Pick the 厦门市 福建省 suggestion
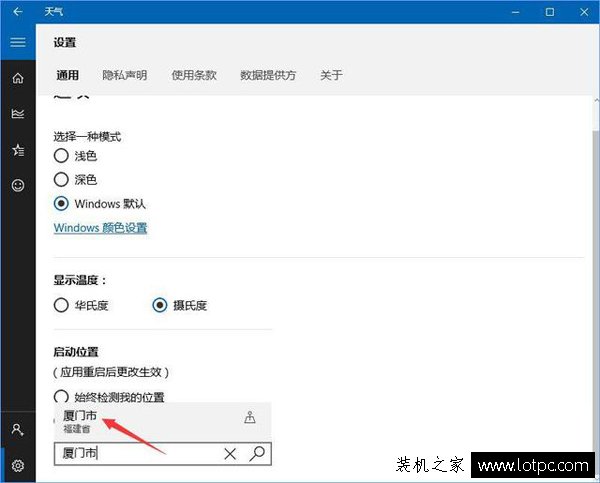600x483 pixels. (x=163, y=421)
